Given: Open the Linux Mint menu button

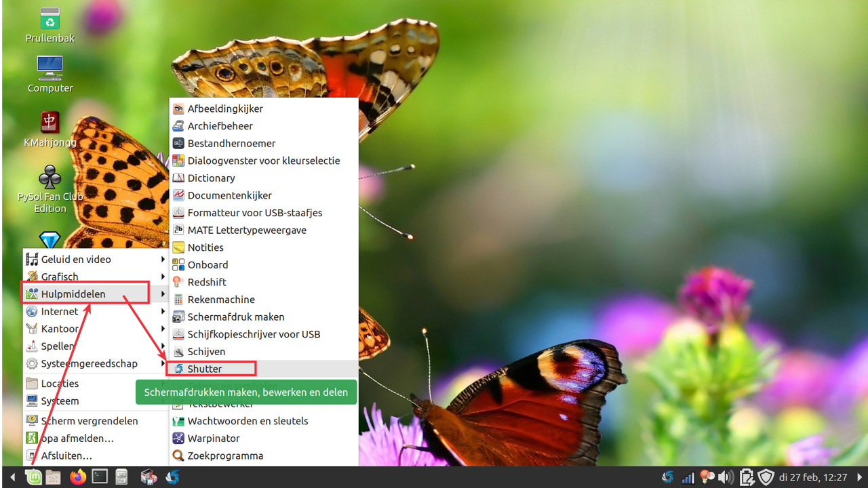Looking at the screenshot, I should click(x=33, y=477).
